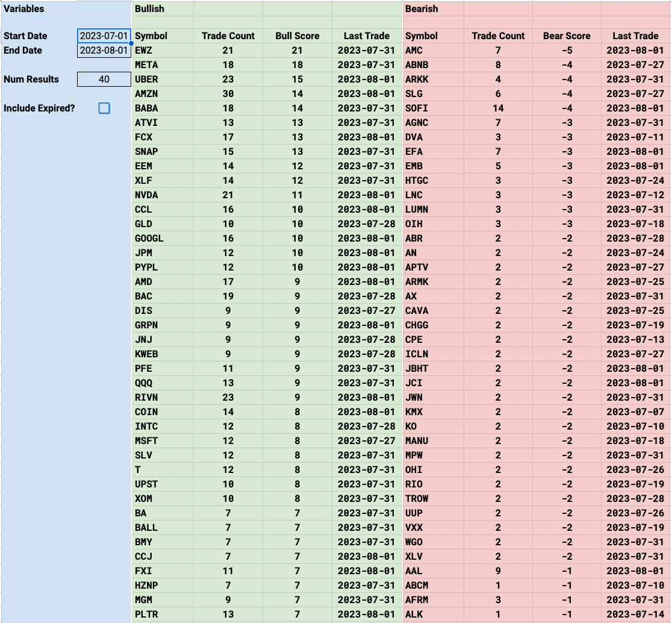Click EWZ bull score value 21
Screen dimensions: 672x623
click(297, 51)
